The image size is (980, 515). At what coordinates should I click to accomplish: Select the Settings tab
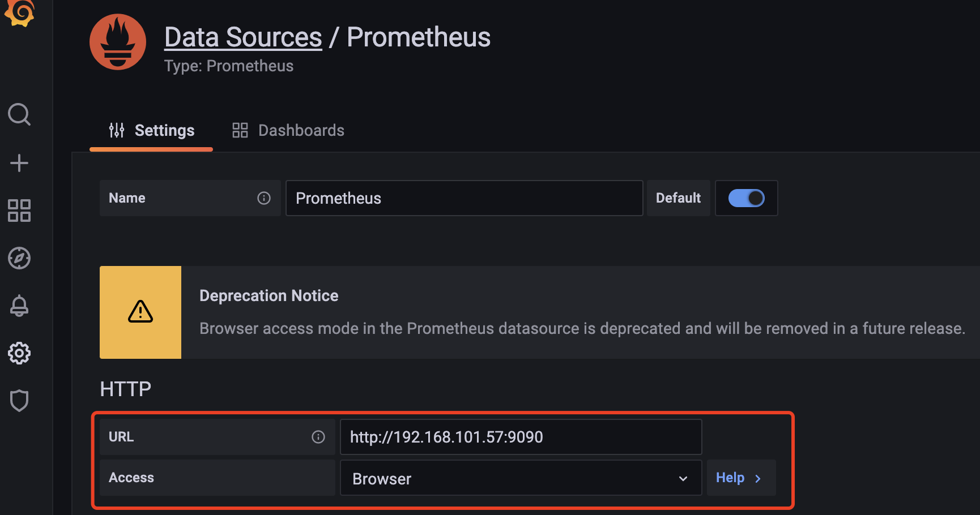click(x=151, y=131)
